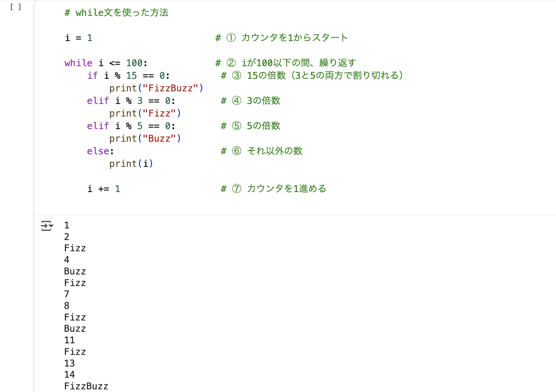
Task: Click the number 7 in the output
Action: tap(67, 294)
